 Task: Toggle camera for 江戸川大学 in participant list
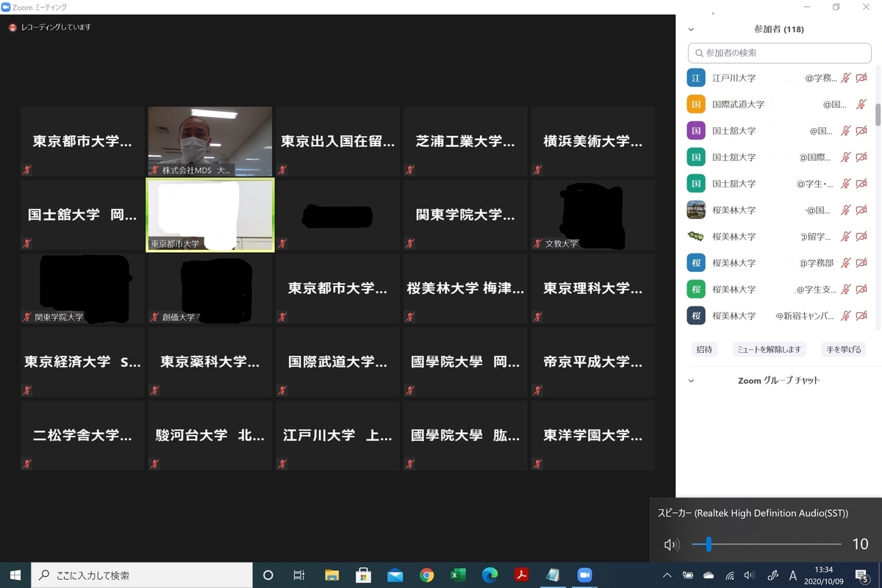click(x=861, y=78)
